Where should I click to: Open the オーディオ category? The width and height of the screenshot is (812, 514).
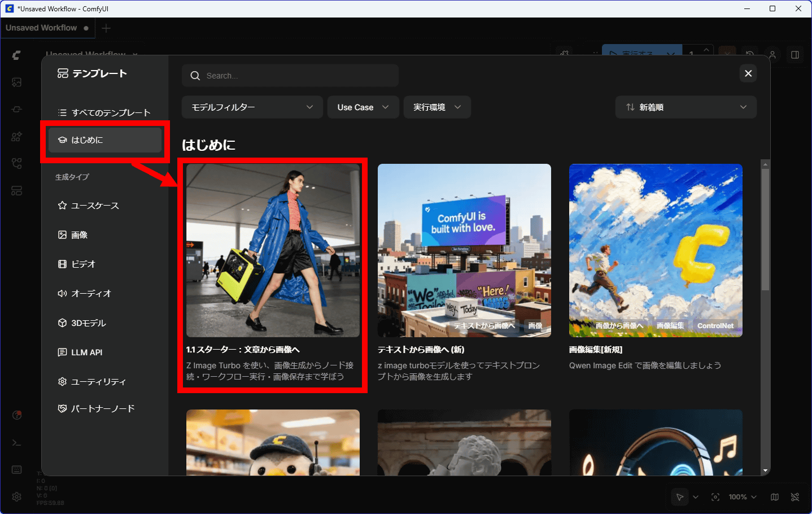coord(91,294)
